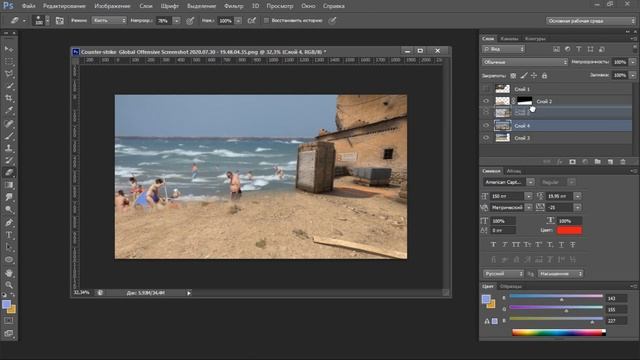Open the layer blend mode dropdown
The height and width of the screenshot is (360, 640).
tap(524, 62)
